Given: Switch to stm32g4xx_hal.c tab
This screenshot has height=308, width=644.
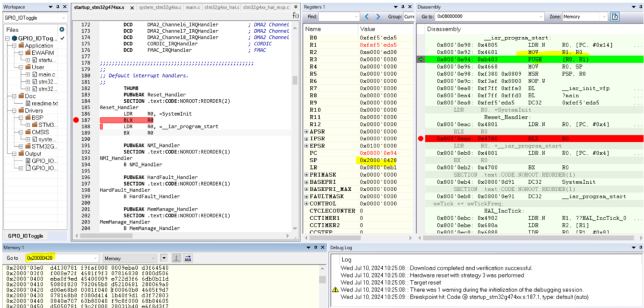Looking at the screenshot, I should point(221,8).
